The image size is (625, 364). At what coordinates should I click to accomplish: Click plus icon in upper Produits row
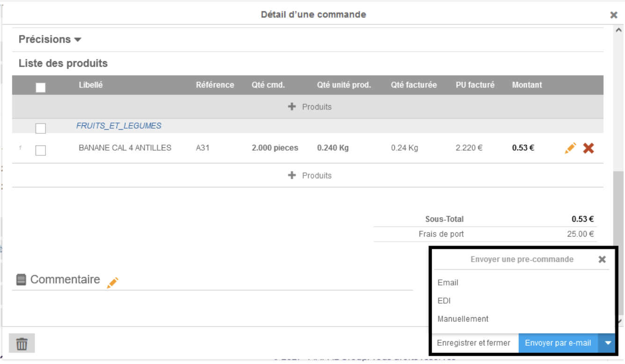point(292,107)
